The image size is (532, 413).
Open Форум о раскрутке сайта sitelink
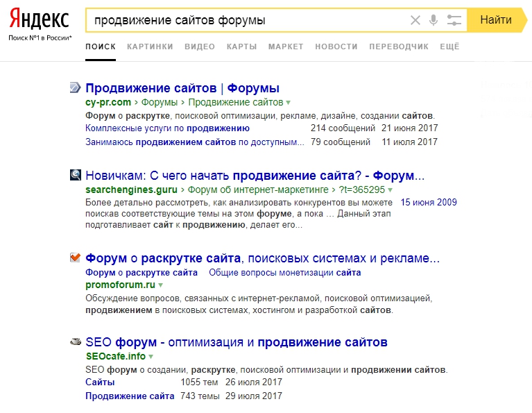pos(141,273)
